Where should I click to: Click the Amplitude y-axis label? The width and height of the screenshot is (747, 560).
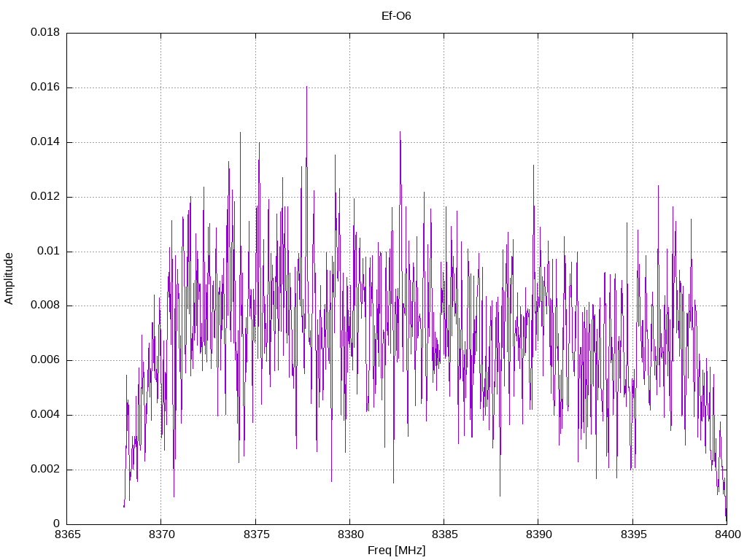[9, 279]
